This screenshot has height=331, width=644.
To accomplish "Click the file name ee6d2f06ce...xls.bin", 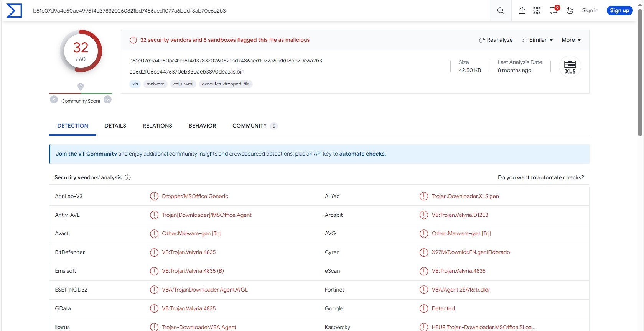I will click(187, 72).
